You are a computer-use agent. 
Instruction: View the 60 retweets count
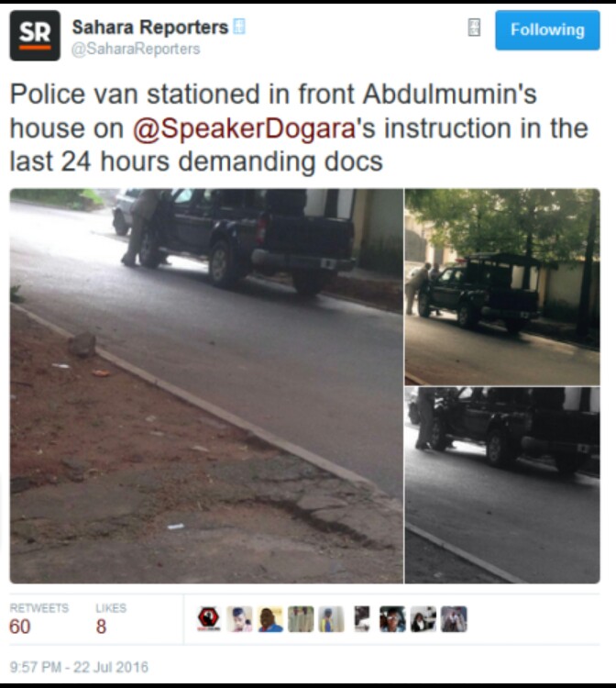point(20,627)
